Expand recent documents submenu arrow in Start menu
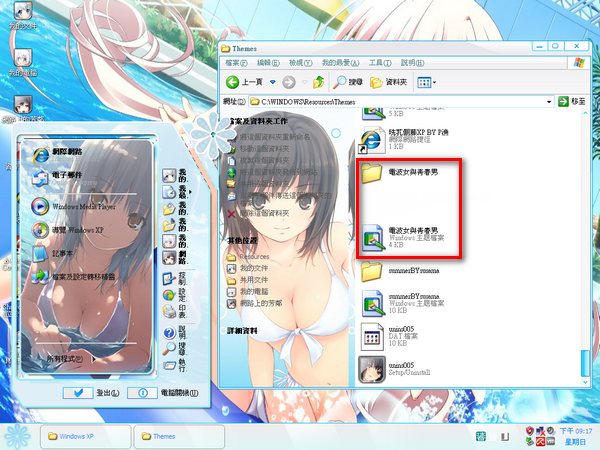 click(190, 191)
